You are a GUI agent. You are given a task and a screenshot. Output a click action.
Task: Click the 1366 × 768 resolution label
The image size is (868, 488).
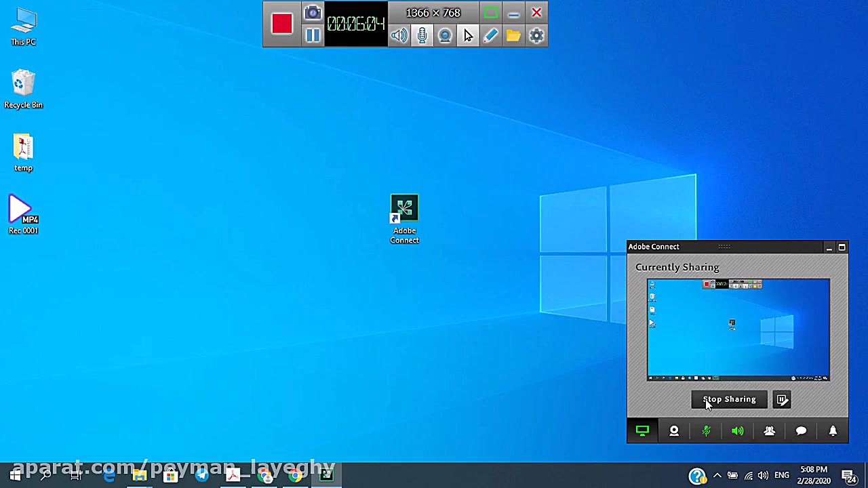pos(433,13)
